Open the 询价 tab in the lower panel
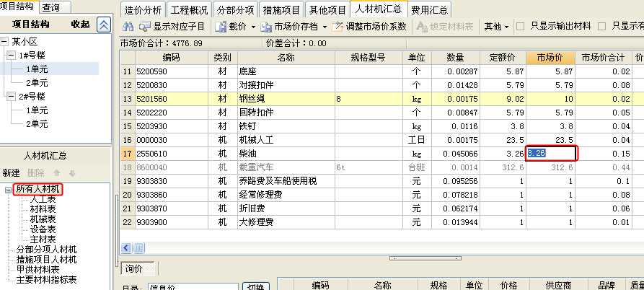 tap(138, 268)
